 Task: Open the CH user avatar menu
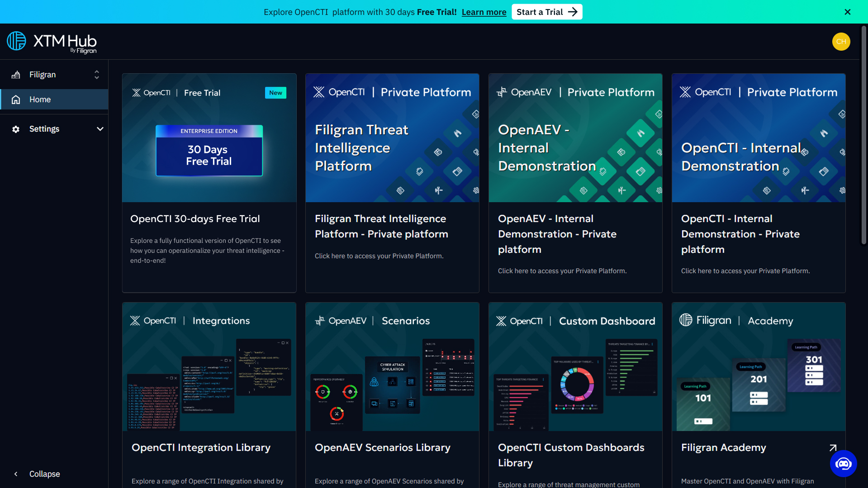point(841,42)
